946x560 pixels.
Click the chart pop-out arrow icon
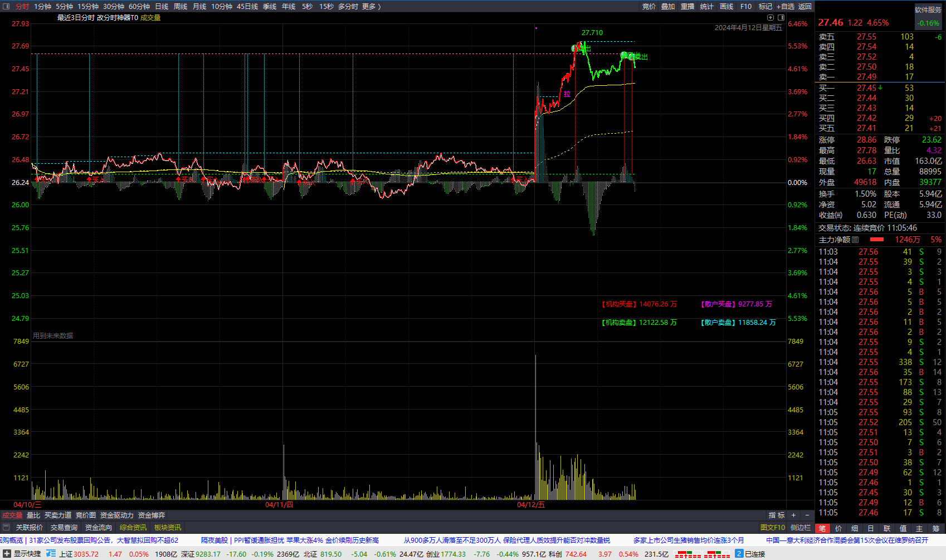pyautogui.click(x=771, y=18)
